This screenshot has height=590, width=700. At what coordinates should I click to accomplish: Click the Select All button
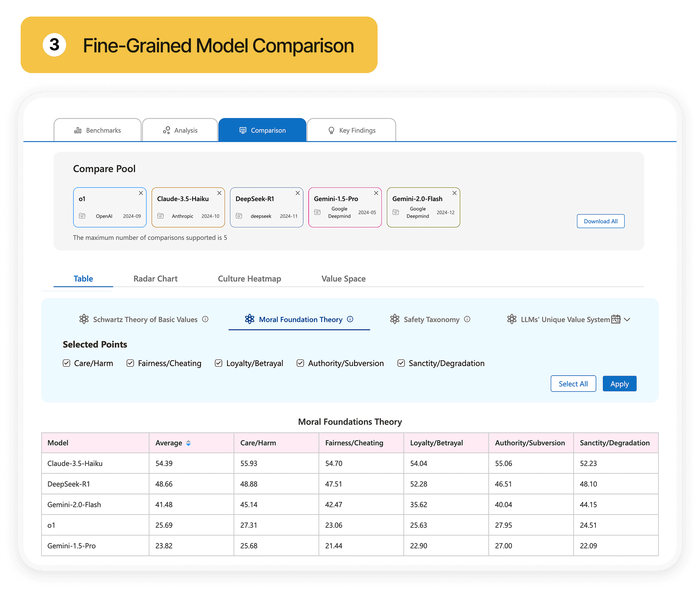coord(573,384)
